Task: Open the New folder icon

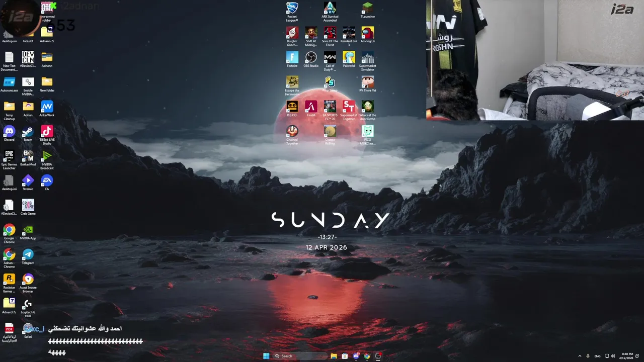Action: point(47,84)
